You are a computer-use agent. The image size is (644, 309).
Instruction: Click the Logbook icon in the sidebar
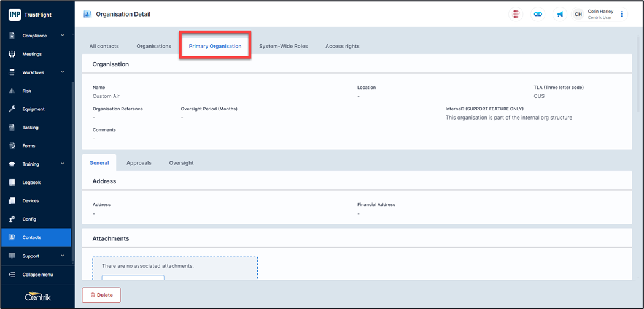[12, 183]
